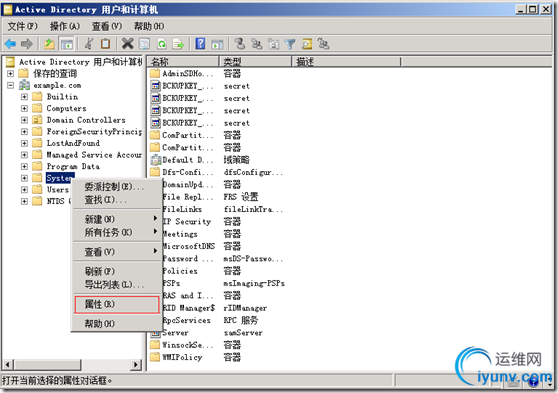The height and width of the screenshot is (393, 558).
Task: Choose 刷新(F) in context menu
Action: 117,271
